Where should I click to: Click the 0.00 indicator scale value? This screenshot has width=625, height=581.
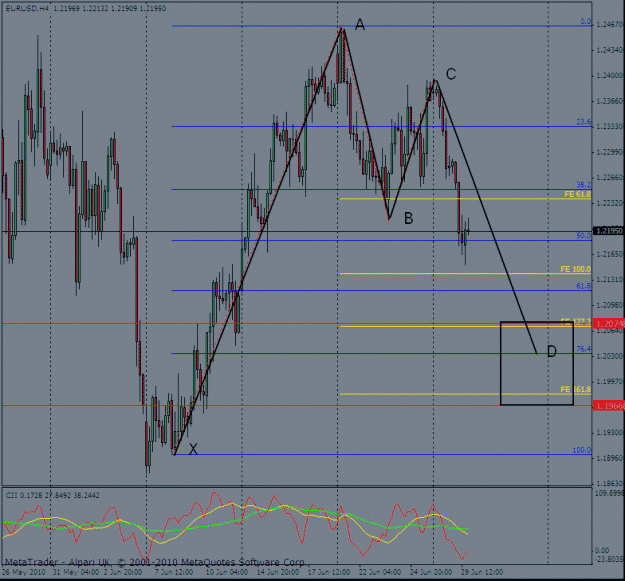pos(601,550)
